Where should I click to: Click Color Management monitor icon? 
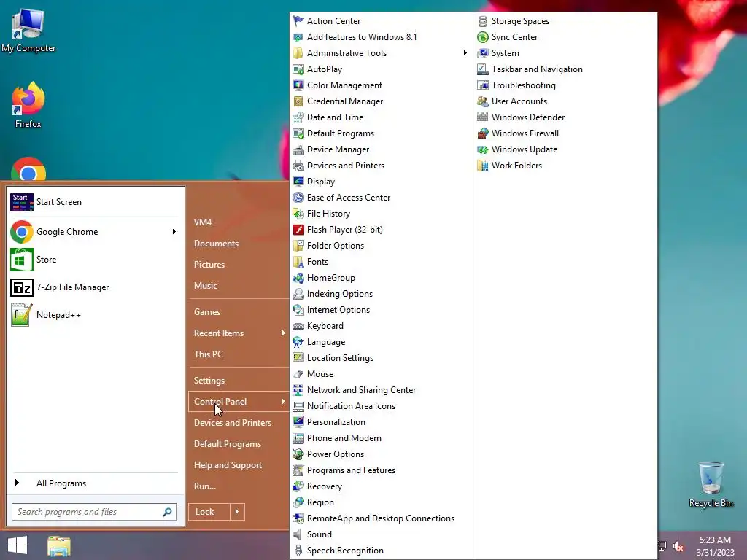pyautogui.click(x=298, y=85)
